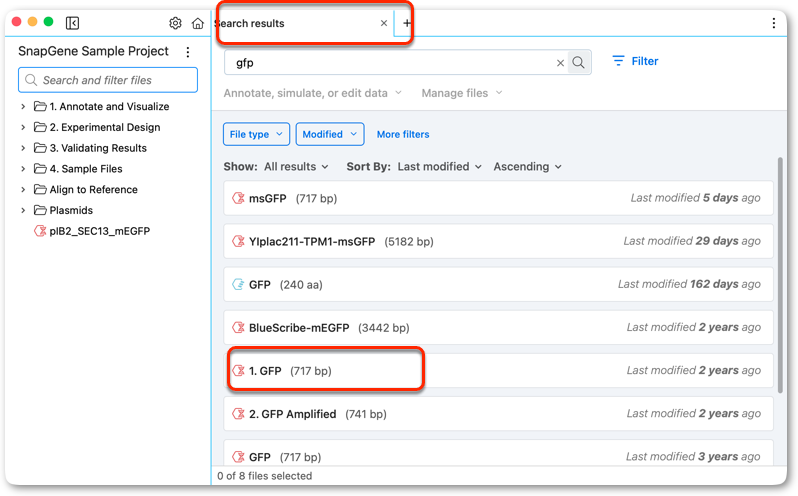The width and height of the screenshot is (798, 496).
Task: Open Annotate, simulate, or edit data menu
Action: tap(312, 93)
